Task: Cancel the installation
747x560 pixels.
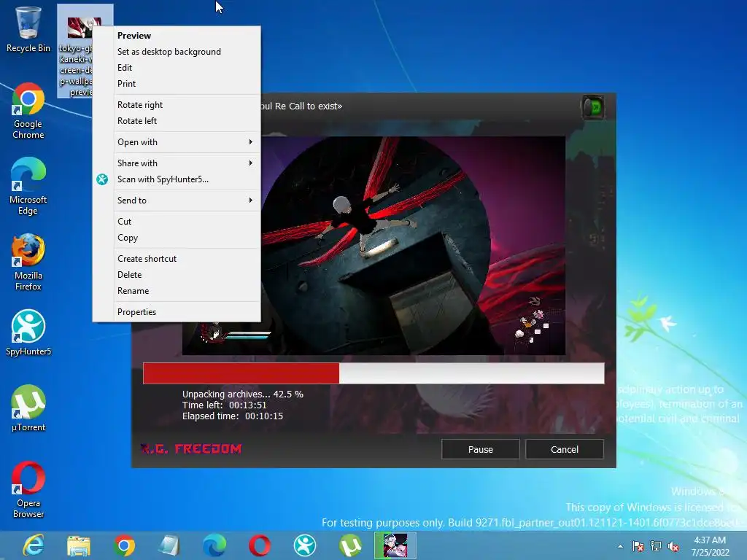Action: (565, 449)
